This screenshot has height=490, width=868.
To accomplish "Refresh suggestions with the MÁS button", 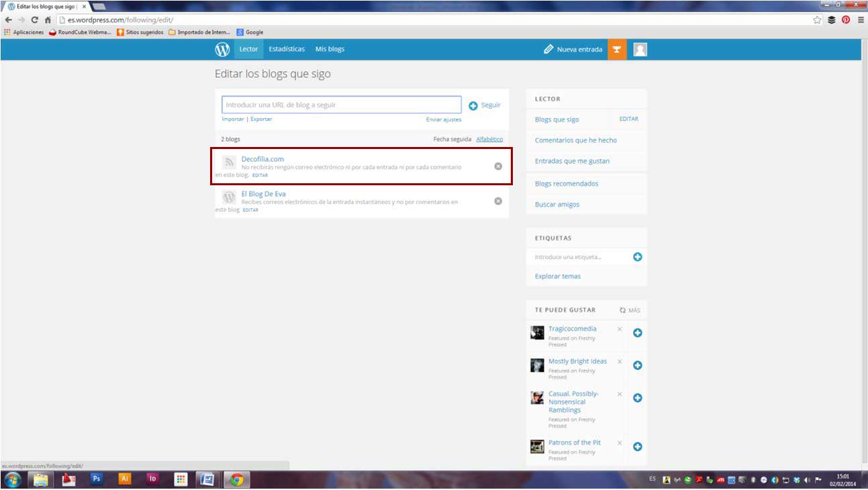I will point(630,310).
